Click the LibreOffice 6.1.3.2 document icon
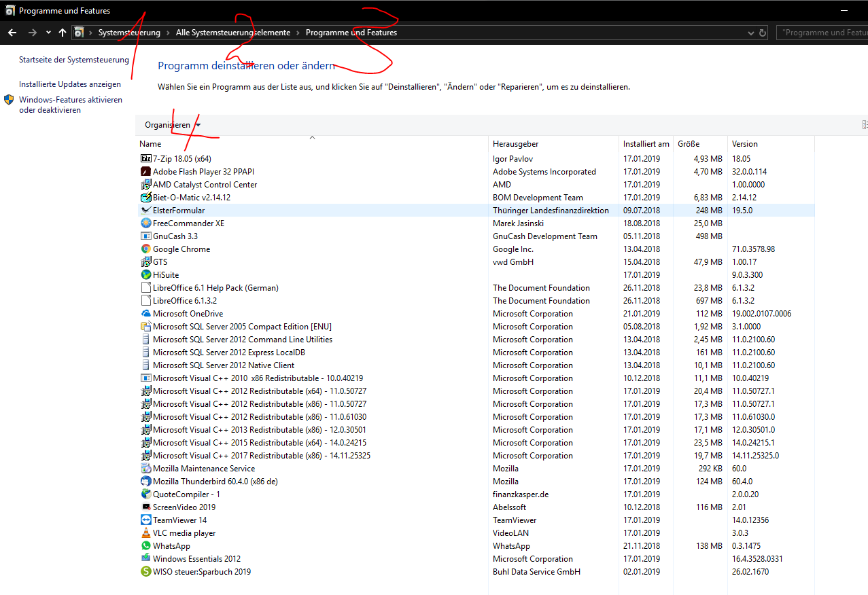Image resolution: width=868 pixels, height=595 pixels. coord(145,301)
